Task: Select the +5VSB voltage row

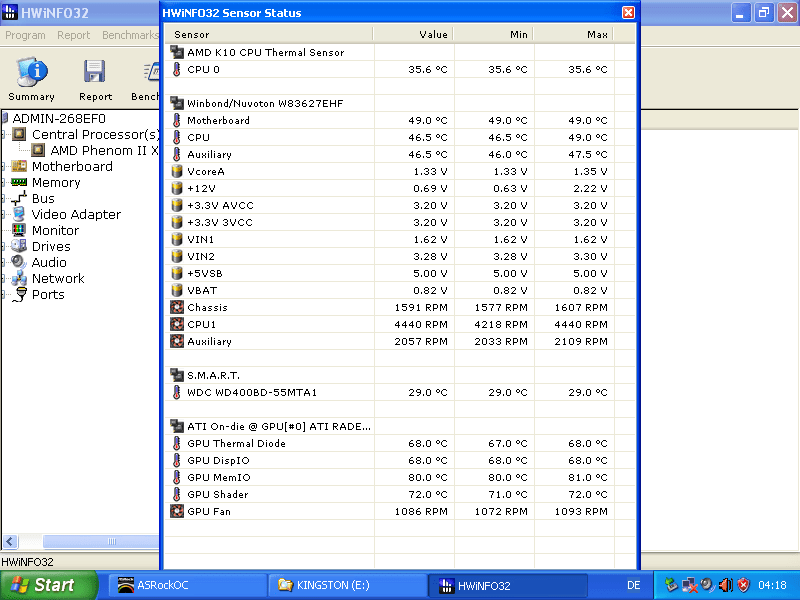Action: (400, 273)
